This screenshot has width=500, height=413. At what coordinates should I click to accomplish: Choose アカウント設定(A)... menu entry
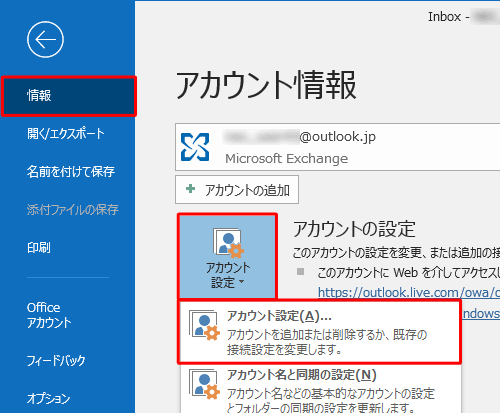[320, 332]
